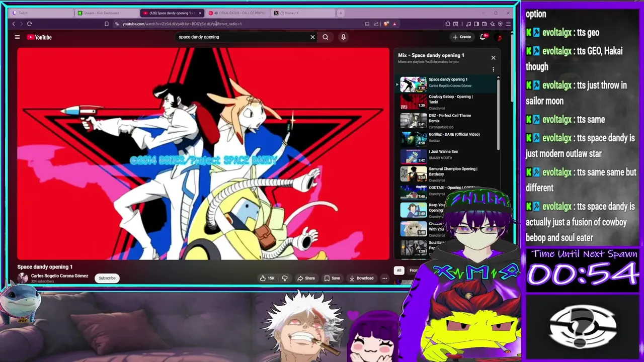This screenshot has height=362, width=644.
Task: Click the Create button
Action: (x=461, y=37)
